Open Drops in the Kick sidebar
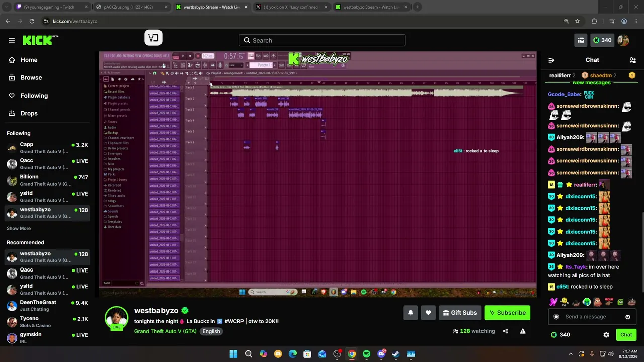Viewport: 644px width, 362px height. [29, 113]
